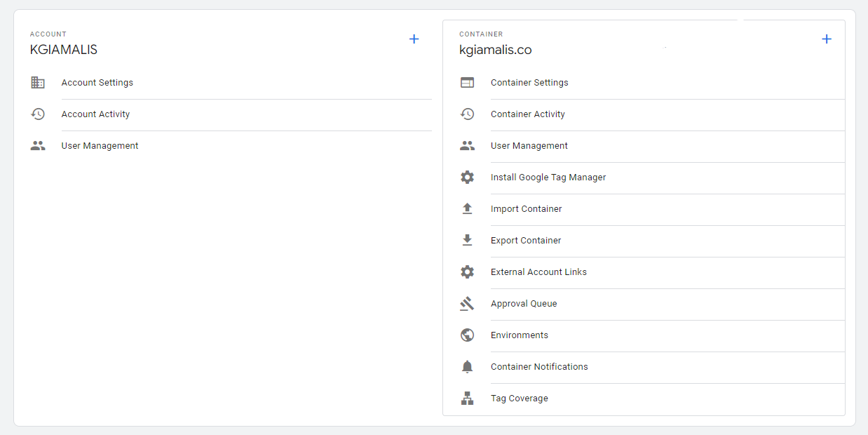Image resolution: width=868 pixels, height=435 pixels.
Task: Click the KGIAMALIS account name
Action: (x=64, y=50)
